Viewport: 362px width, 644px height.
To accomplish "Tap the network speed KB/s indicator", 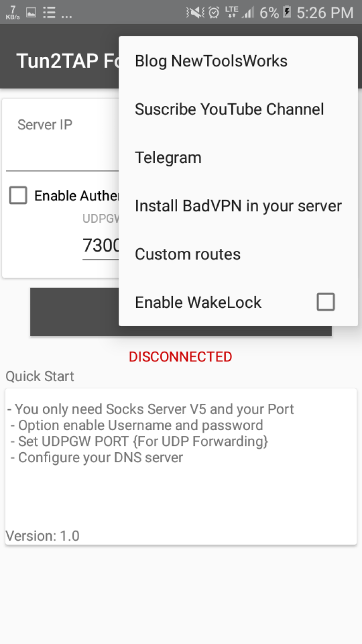I will [13, 13].
